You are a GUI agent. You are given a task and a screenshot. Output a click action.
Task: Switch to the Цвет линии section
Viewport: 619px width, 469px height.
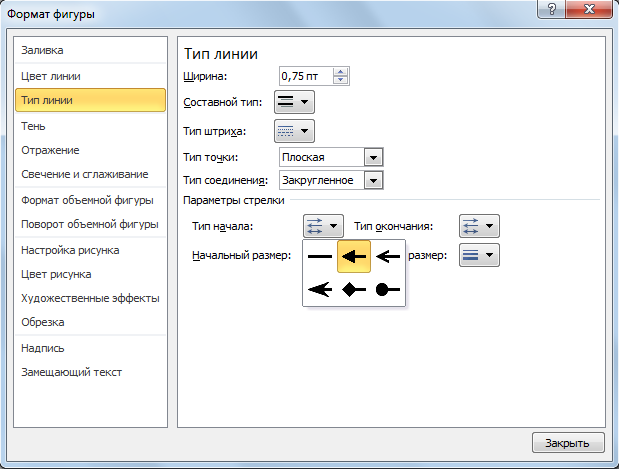click(x=90, y=76)
